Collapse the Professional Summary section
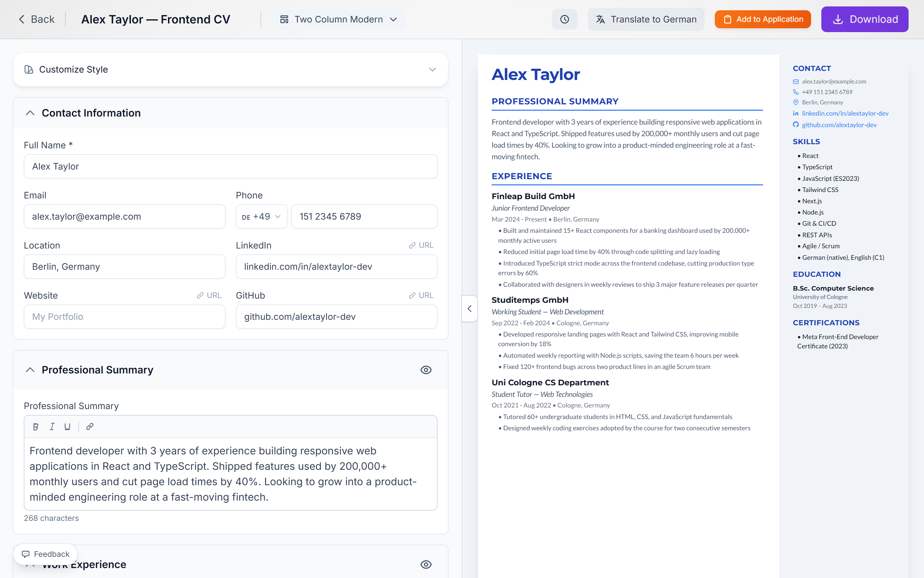924x578 pixels. pos(30,370)
